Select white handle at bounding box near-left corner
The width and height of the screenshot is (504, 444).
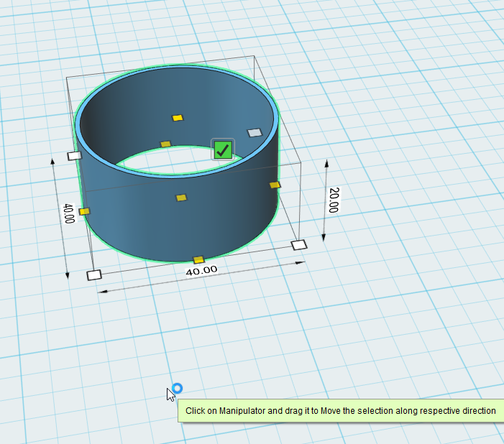tap(94, 275)
